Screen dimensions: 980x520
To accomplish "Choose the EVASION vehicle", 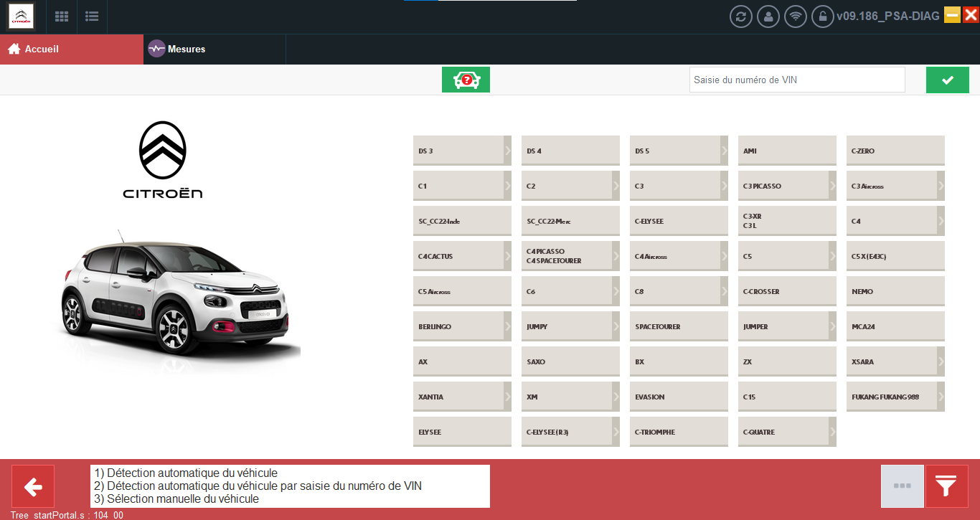I will [679, 397].
